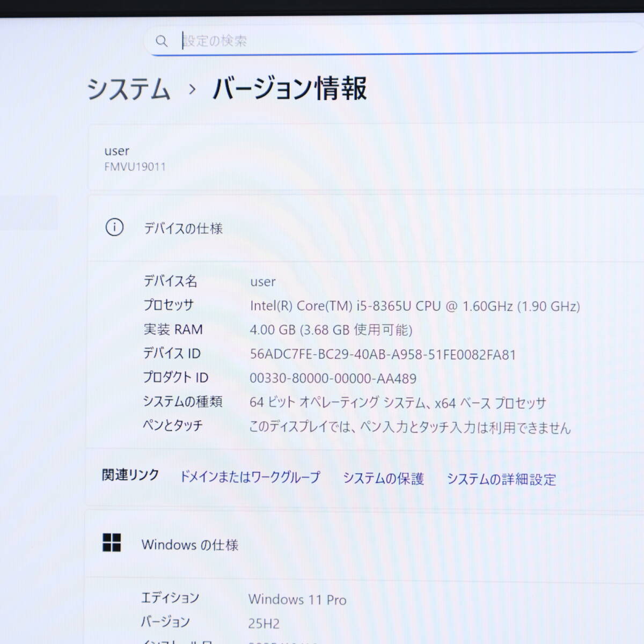Click the デバイスの仕様 info icon
This screenshot has height=644, width=644.
(x=114, y=228)
